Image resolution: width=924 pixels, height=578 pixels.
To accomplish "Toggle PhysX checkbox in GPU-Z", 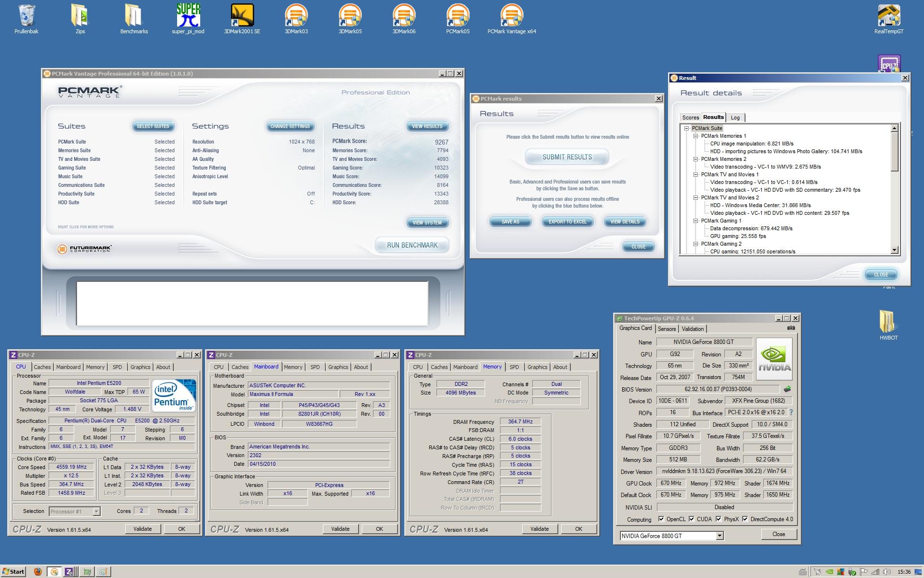I will 719,519.
